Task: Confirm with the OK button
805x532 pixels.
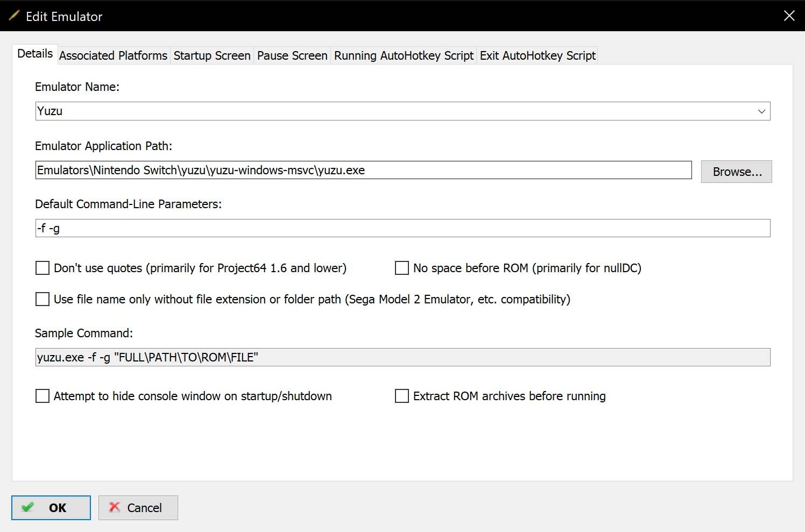Action: coord(51,508)
